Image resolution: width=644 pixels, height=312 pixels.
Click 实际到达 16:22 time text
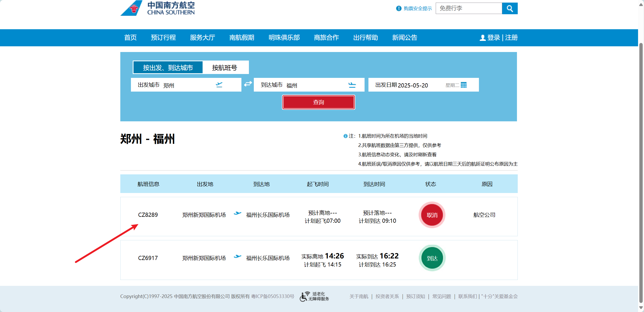(x=377, y=256)
